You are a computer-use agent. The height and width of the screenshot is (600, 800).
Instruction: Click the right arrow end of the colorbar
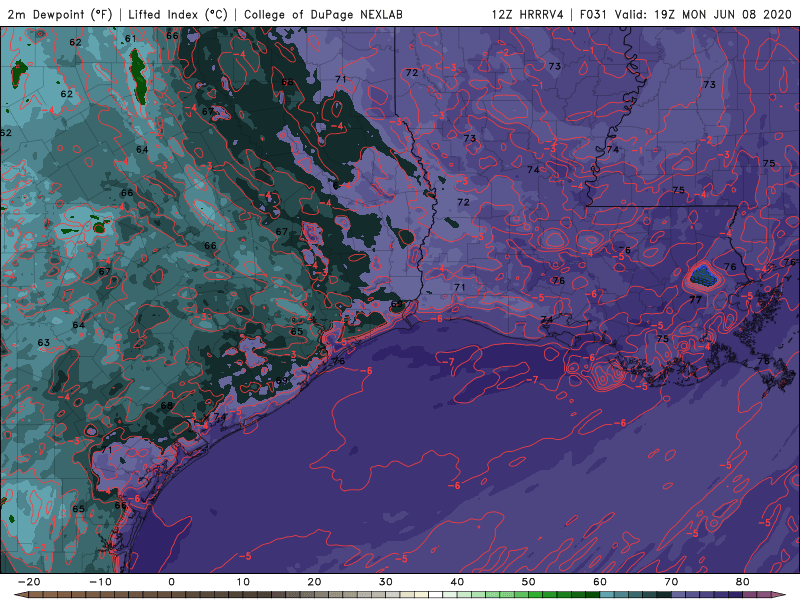(x=779, y=595)
